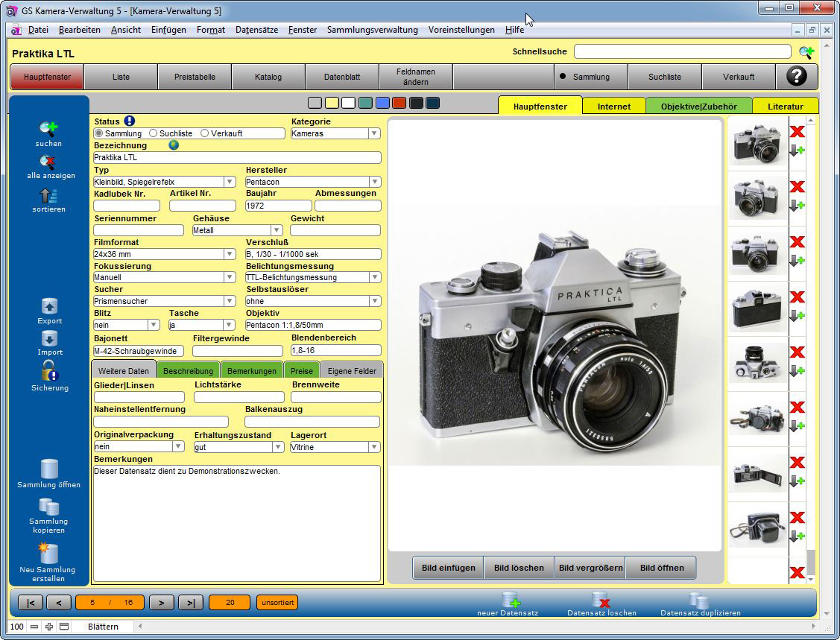
Task: Pick the red color swatch
Action: tap(399, 103)
